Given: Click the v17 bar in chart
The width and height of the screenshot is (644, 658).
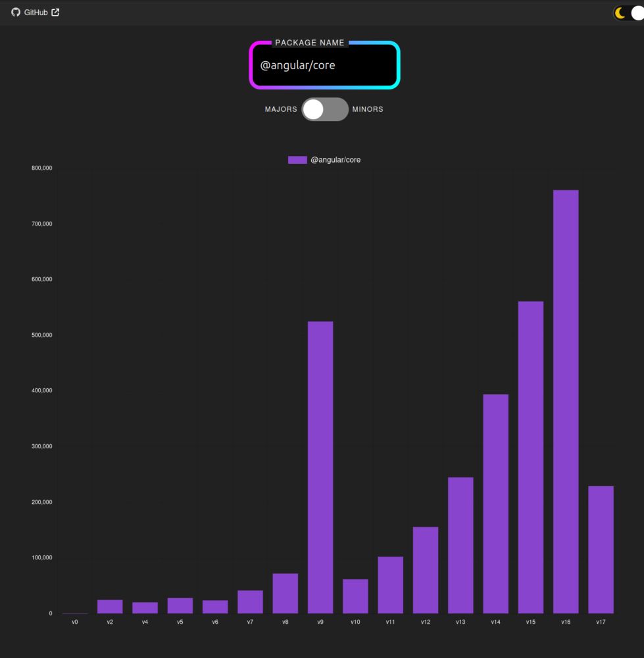Looking at the screenshot, I should (601, 549).
